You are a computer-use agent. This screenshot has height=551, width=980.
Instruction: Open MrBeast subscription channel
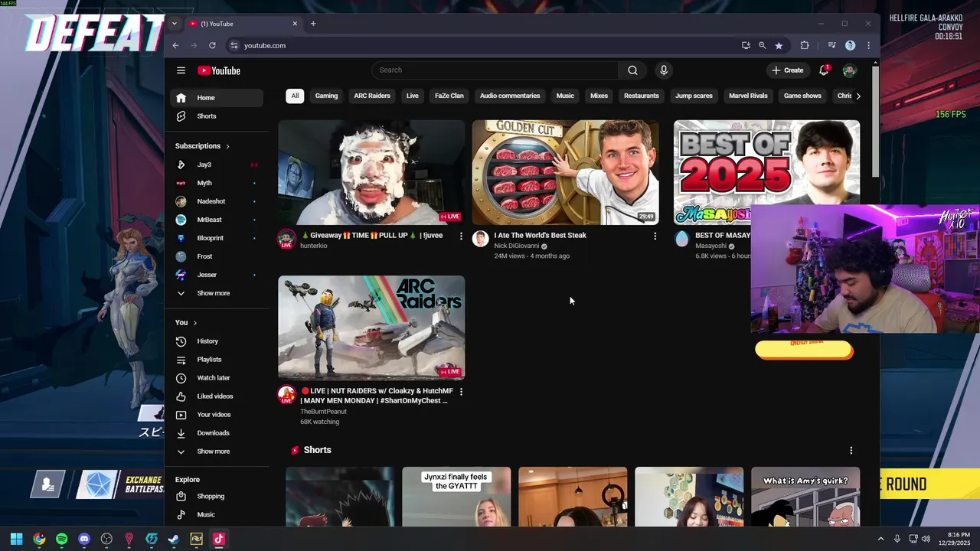tap(217, 220)
